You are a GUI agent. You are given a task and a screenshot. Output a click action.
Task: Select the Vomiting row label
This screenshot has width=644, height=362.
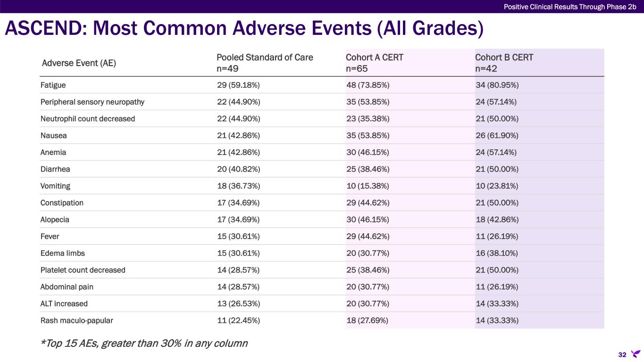point(55,186)
